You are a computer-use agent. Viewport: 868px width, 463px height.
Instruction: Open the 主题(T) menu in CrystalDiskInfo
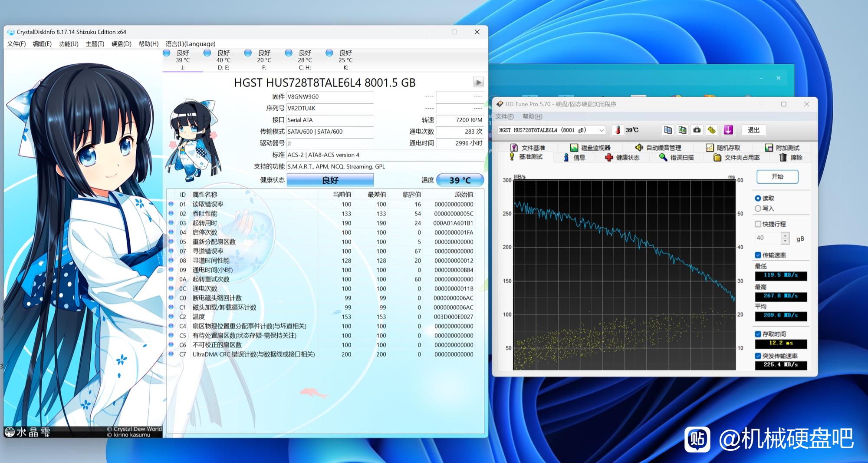[95, 44]
